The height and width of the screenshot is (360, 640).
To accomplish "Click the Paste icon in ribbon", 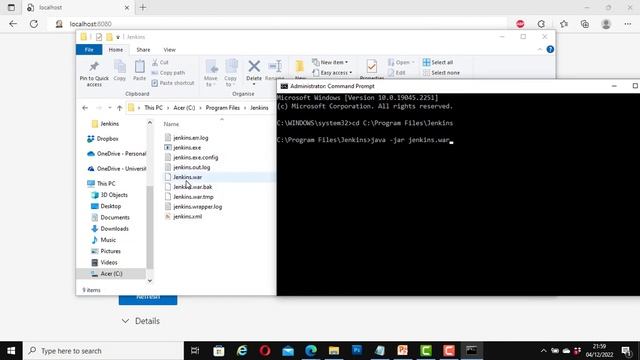I will [x=139, y=70].
